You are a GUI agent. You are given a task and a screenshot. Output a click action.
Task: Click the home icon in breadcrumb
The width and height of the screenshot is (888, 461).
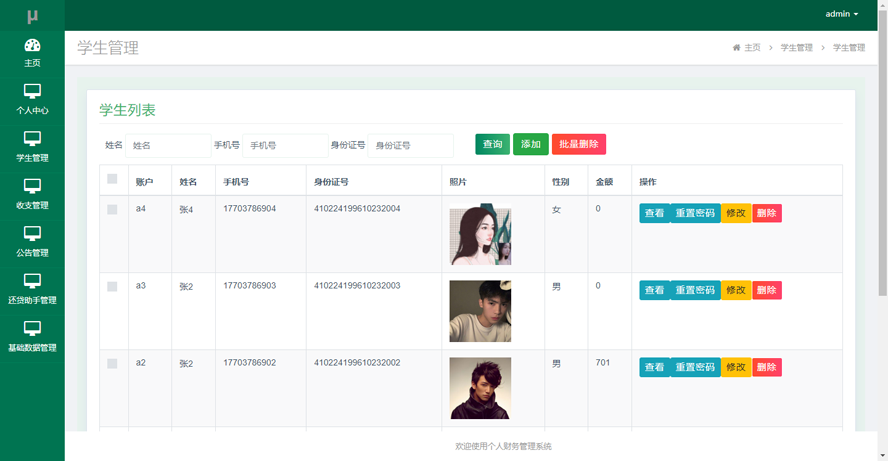737,48
